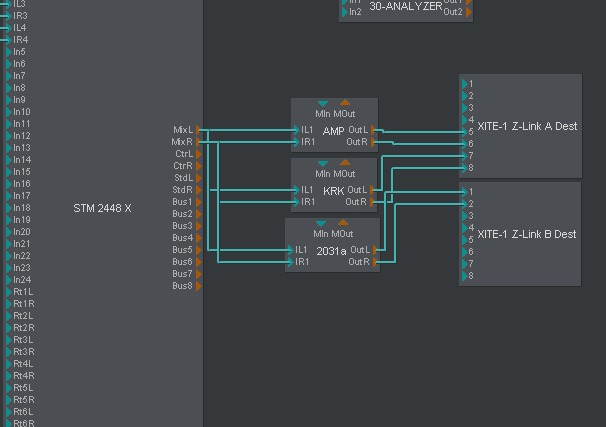Click the Rt5L return input port
This screenshot has height=427, width=606.
9,388
